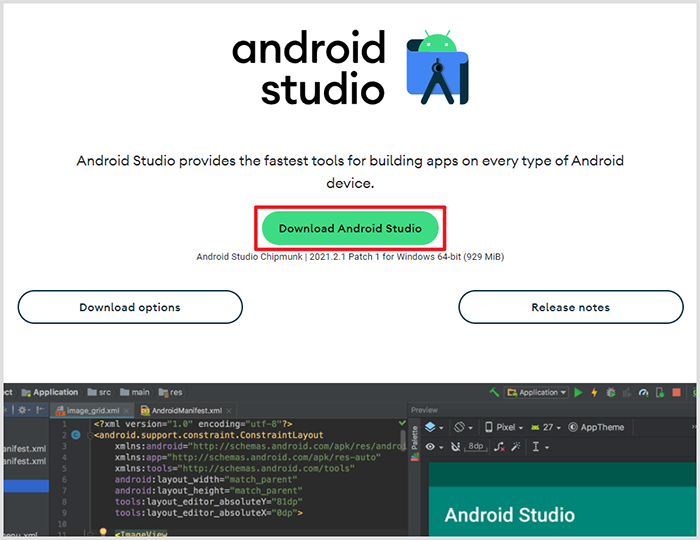Open the Pixel device dropdown
700x540 pixels.
504,427
